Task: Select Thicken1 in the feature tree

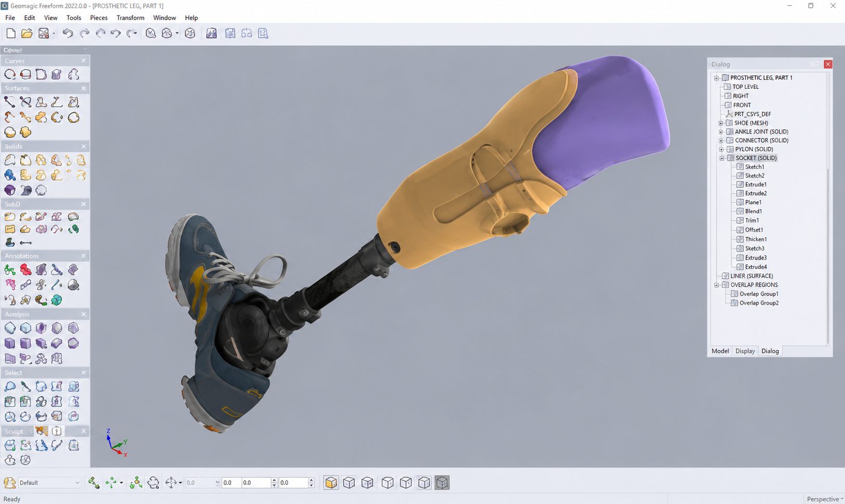Action: pos(756,239)
